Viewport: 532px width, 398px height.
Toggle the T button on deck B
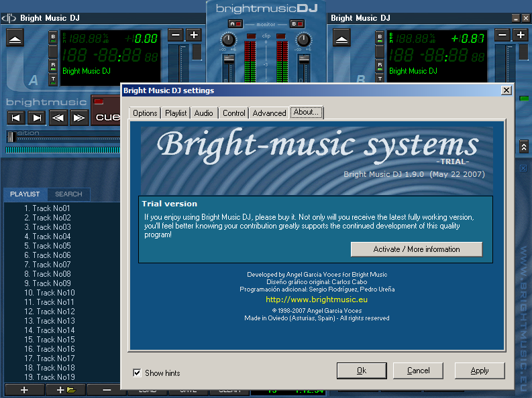point(380,78)
